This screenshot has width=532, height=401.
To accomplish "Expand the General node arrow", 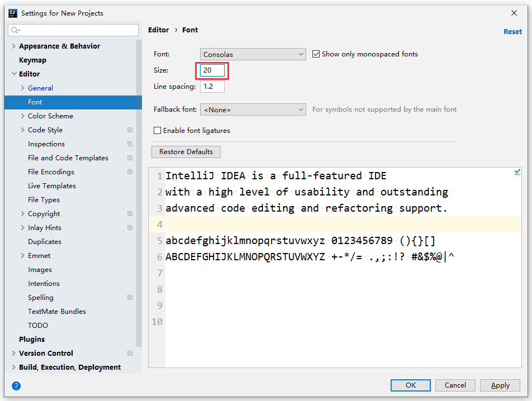I will coord(23,88).
